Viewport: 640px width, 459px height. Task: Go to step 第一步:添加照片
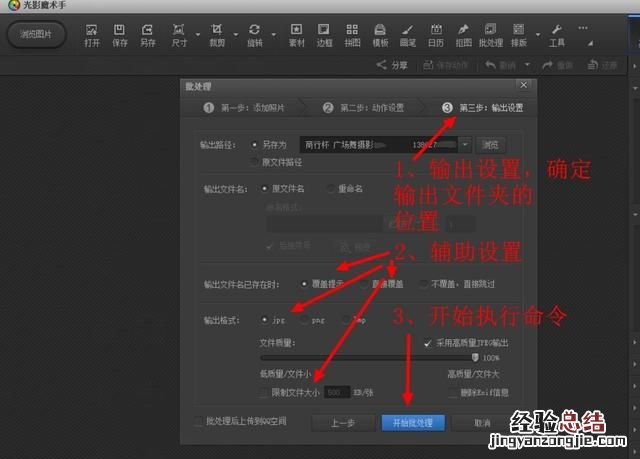click(244, 108)
